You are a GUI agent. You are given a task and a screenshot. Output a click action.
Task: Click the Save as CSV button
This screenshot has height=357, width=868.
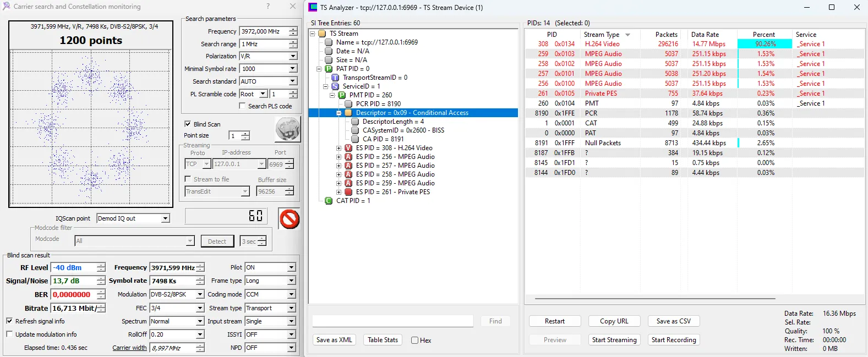[x=673, y=321]
